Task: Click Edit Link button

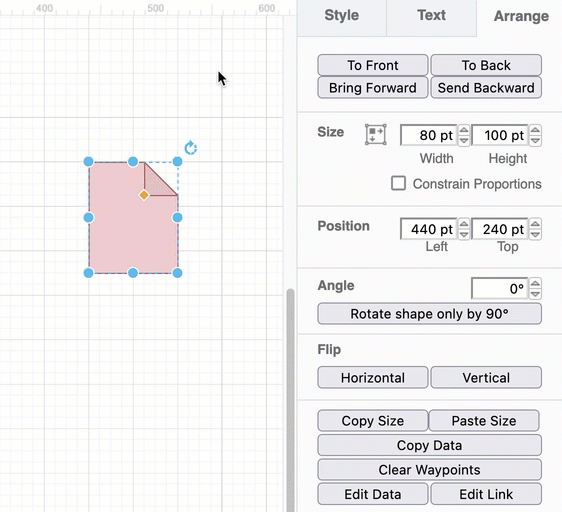Action: 486,494
